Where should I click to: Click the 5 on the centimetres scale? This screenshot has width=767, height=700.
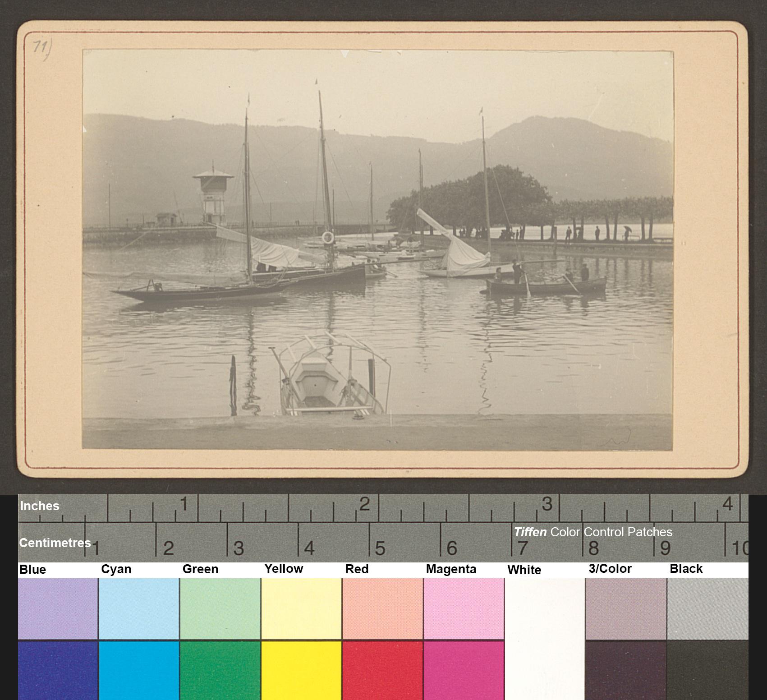click(380, 548)
